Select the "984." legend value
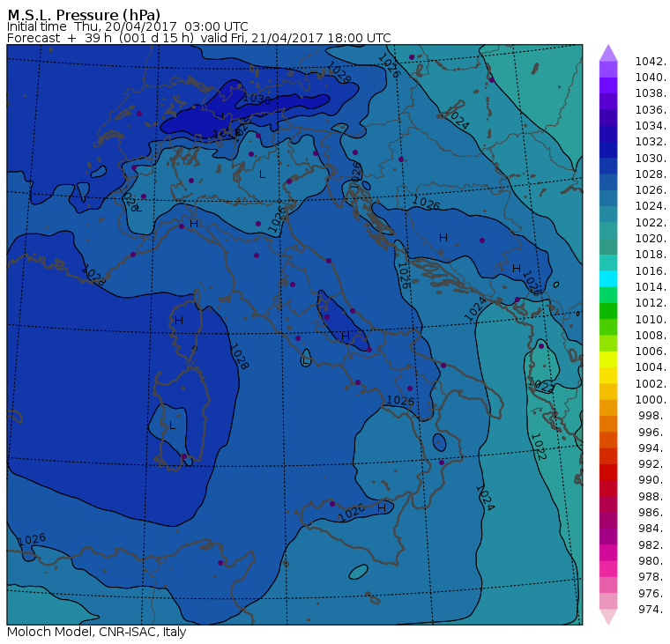This screenshot has width=670, height=644. click(652, 529)
